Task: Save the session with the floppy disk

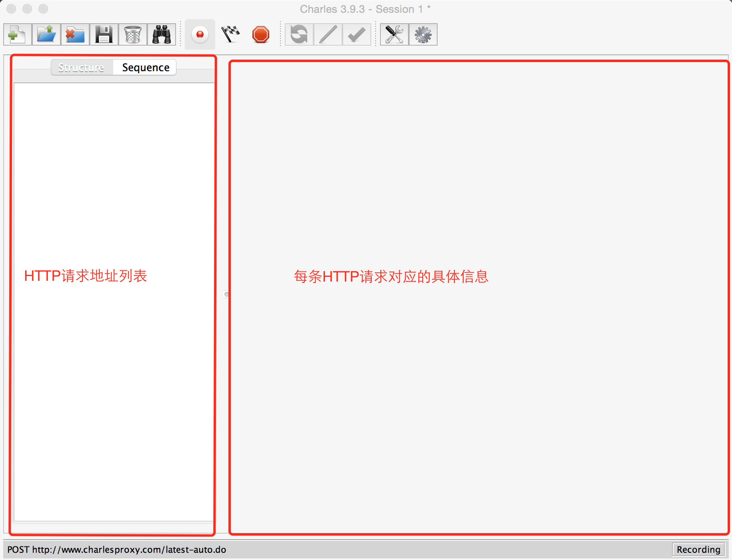Action: [x=104, y=34]
